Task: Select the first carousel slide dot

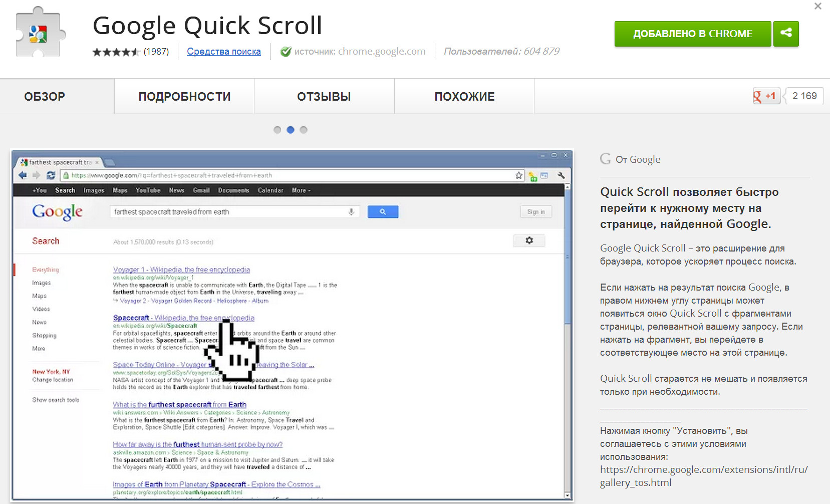Action: (x=278, y=130)
